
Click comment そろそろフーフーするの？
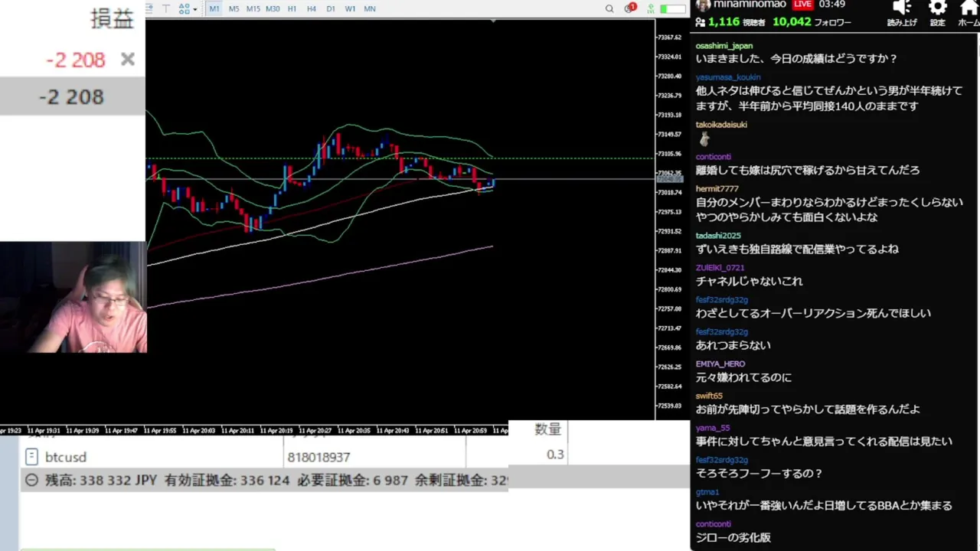(759, 473)
